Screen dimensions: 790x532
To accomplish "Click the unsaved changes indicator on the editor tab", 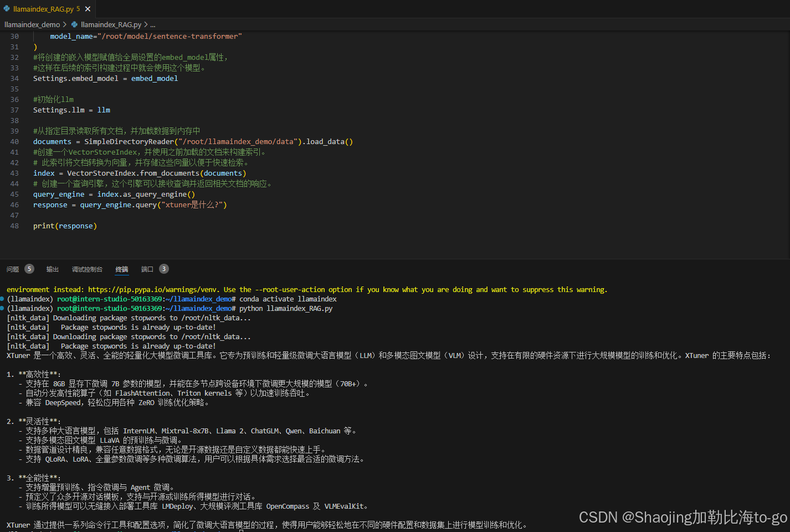I will 77,8.
